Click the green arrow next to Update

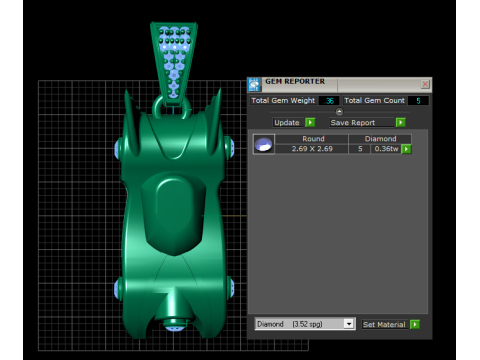[x=310, y=122]
